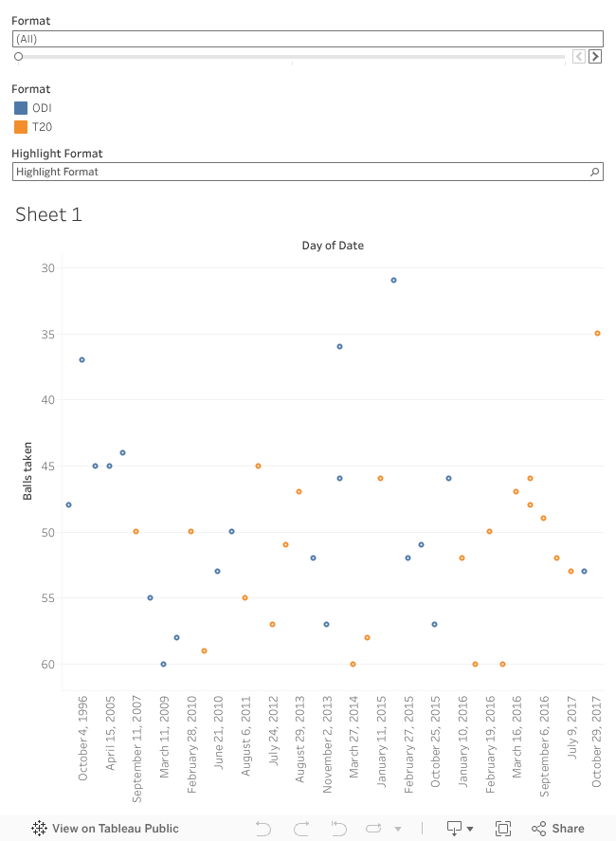Click the ODI blue color swatch

point(21,108)
